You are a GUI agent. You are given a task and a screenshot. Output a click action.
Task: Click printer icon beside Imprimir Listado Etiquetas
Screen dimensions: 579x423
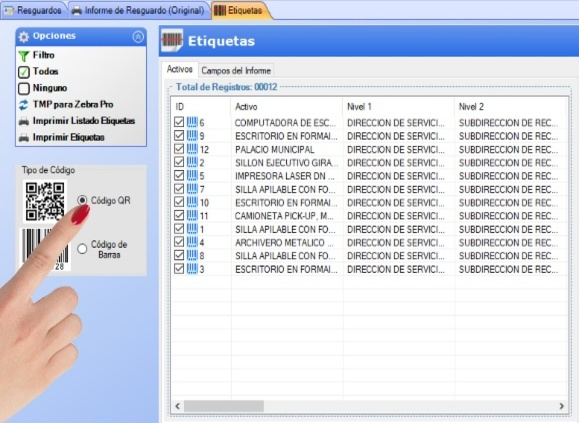24,121
